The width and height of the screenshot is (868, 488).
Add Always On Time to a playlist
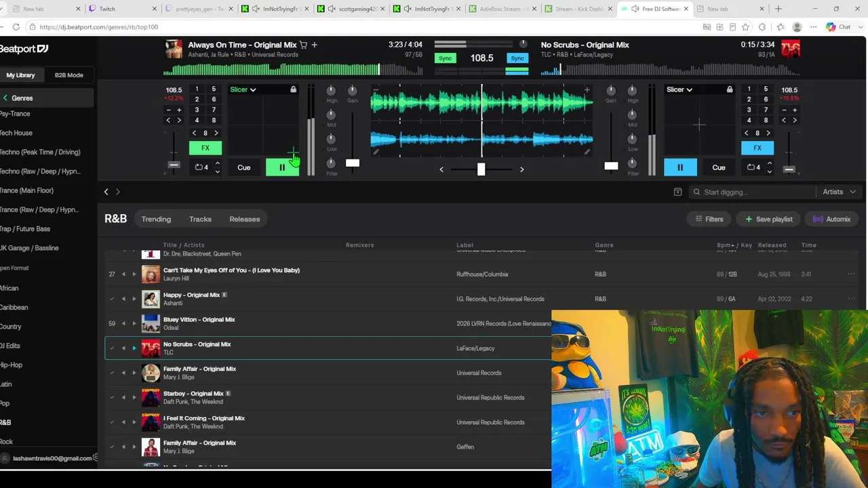click(314, 45)
